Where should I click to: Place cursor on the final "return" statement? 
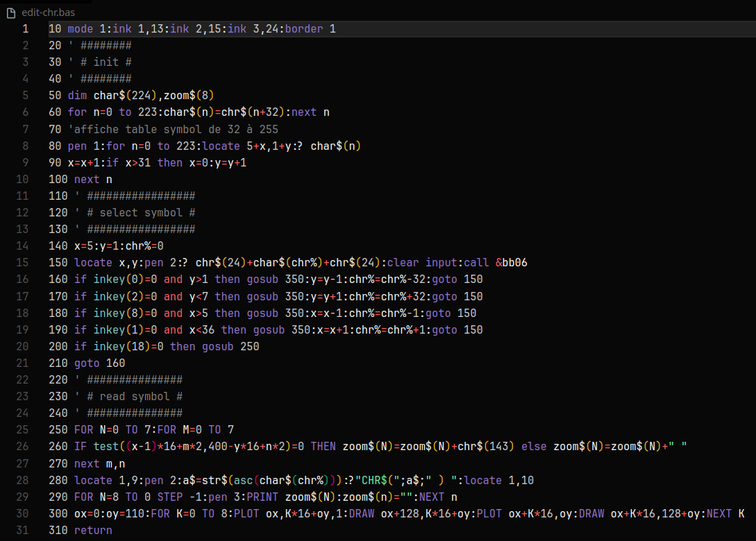(93, 530)
